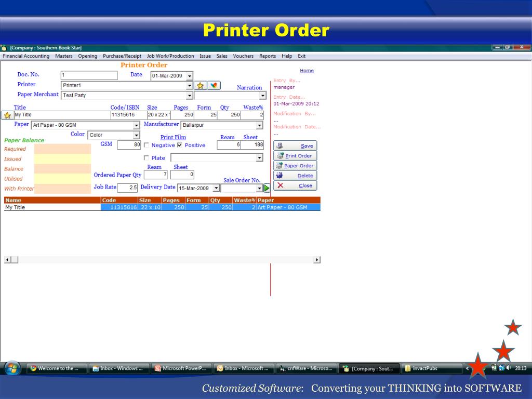Enable the Negative print film checkbox
This screenshot has width=532, height=399.
tap(147, 145)
